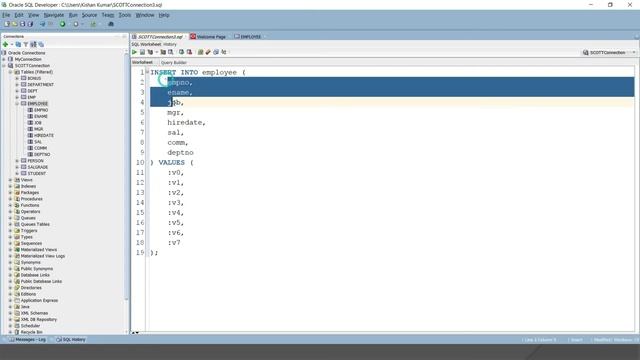The image size is (640, 360).
Task: Click the New file icon in main toolbar
Action: pos(7,24)
